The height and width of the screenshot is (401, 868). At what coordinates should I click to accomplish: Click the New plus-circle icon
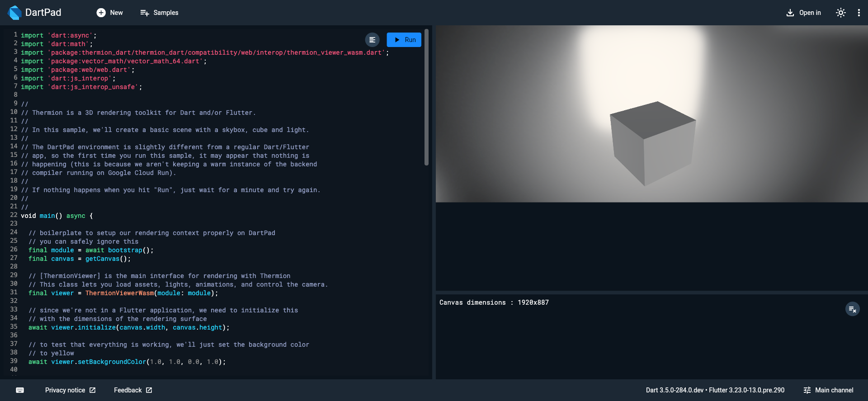101,13
